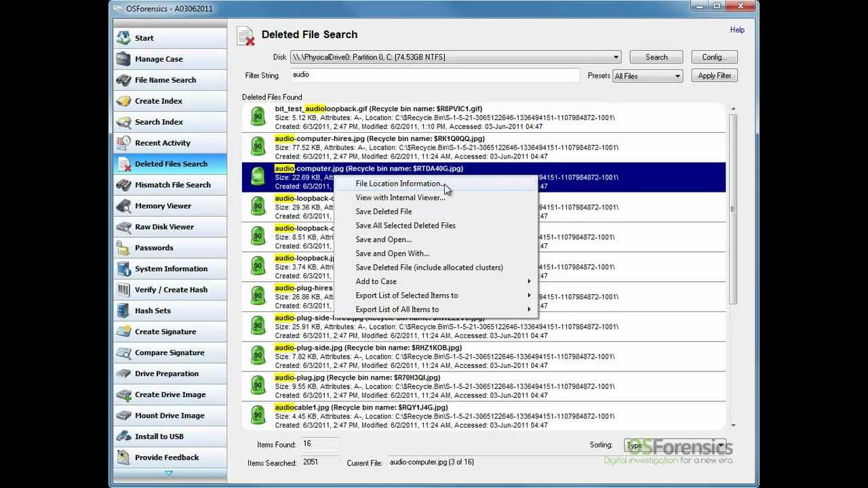Select the Create Index icon
The height and width of the screenshot is (488, 868).
point(123,101)
